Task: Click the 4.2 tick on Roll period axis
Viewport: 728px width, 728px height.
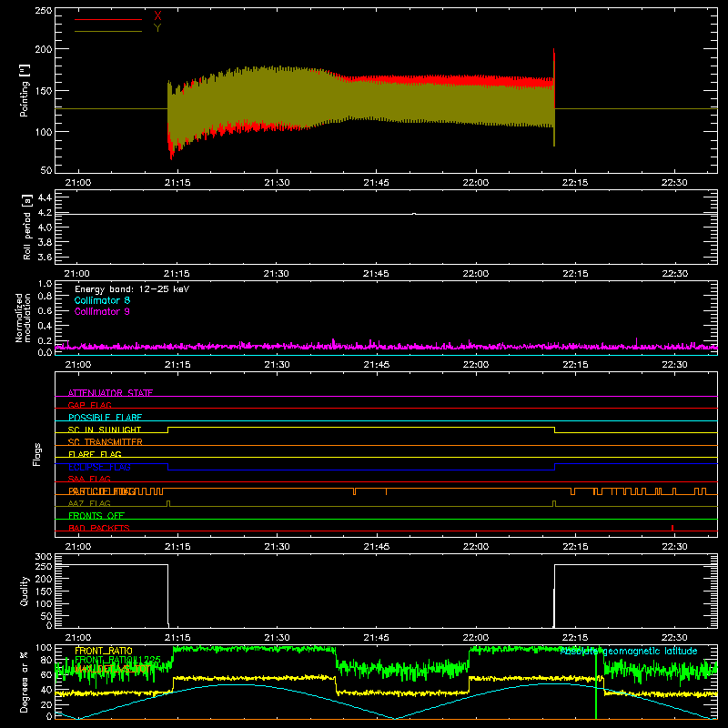Action: click(x=45, y=213)
